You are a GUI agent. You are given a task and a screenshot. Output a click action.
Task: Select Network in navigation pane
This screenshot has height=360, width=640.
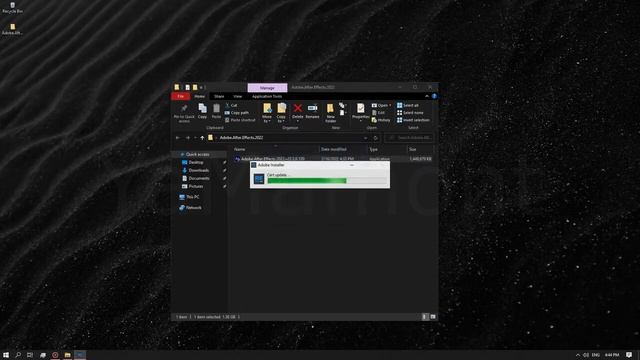coord(193,208)
